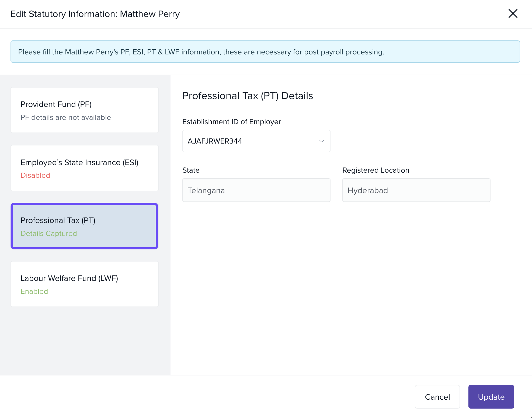The width and height of the screenshot is (532, 418).
Task: Close the Edit Statutory Information dialog
Action: coord(513,13)
